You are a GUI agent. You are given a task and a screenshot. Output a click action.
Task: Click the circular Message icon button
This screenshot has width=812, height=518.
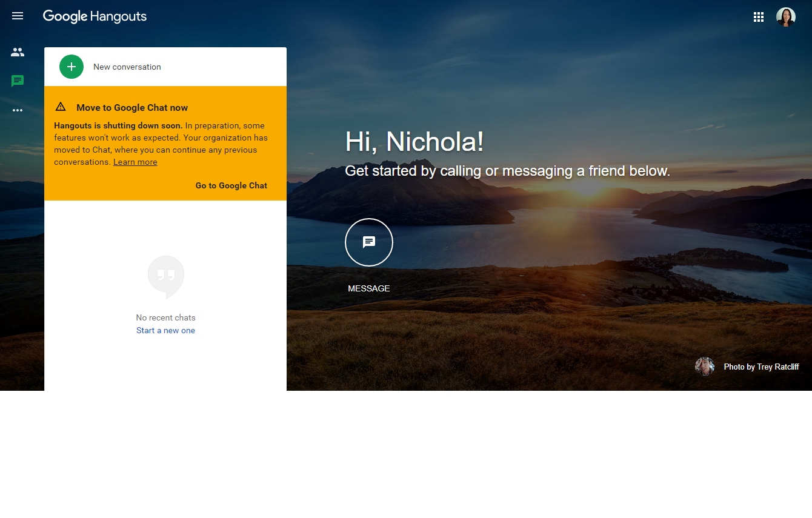coord(369,242)
